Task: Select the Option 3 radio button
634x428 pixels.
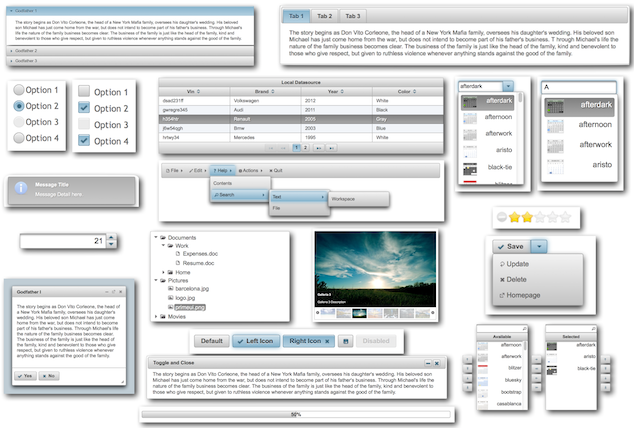Action: click(x=19, y=122)
